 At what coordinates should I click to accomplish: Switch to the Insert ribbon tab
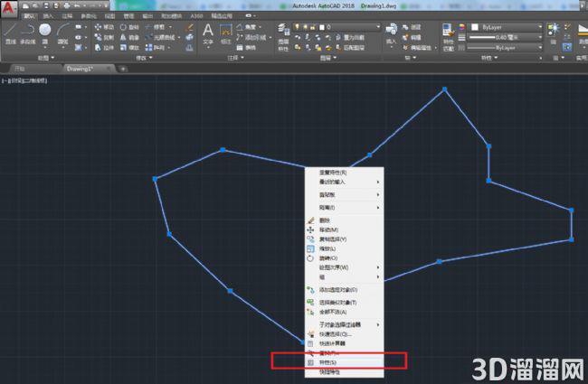pyautogui.click(x=48, y=16)
